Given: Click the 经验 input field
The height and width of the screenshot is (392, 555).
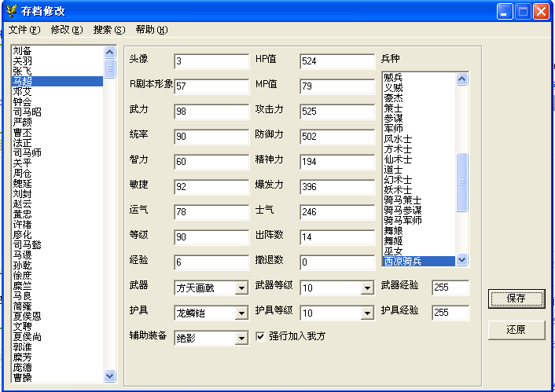Looking at the screenshot, I should (x=211, y=262).
